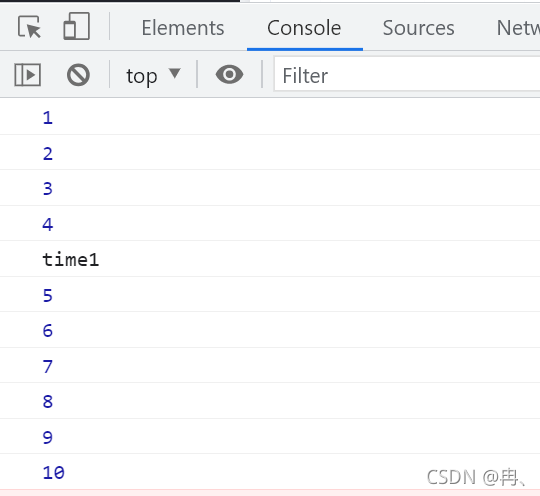Select the console log line 7
This screenshot has height=496, width=540.
pyautogui.click(x=270, y=365)
